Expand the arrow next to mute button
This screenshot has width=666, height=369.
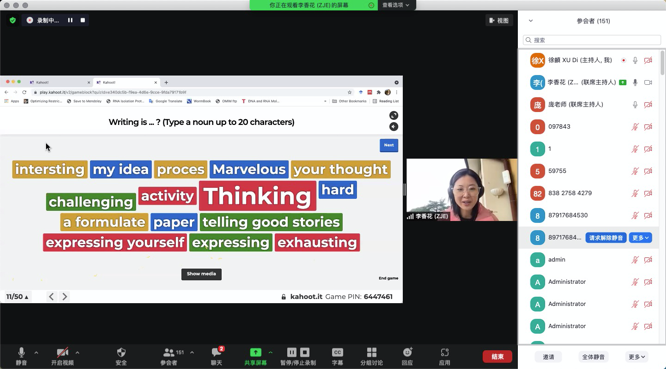36,352
